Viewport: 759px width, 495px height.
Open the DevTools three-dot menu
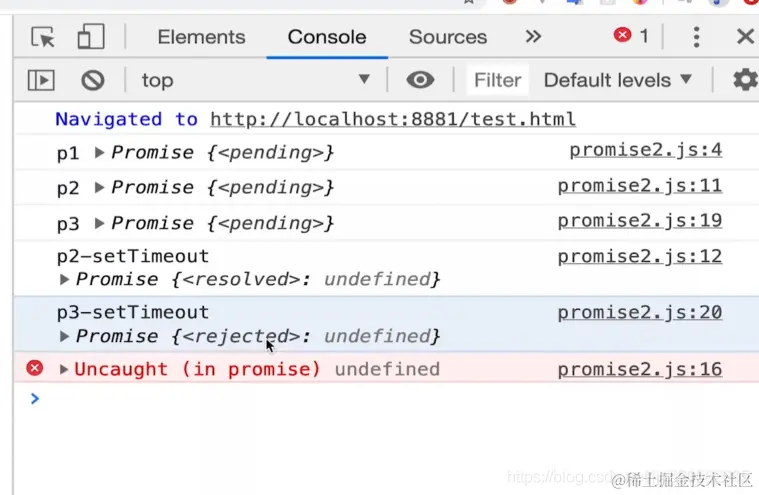[x=697, y=37]
